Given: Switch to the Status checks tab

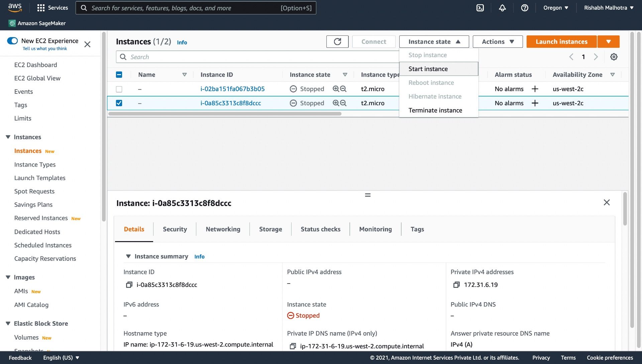Looking at the screenshot, I should pos(321,229).
